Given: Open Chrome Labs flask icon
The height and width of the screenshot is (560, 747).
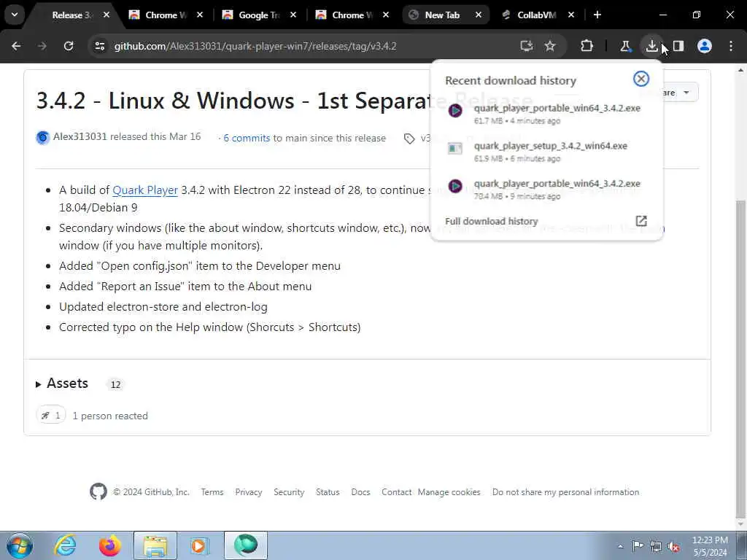Looking at the screenshot, I should click(625, 46).
